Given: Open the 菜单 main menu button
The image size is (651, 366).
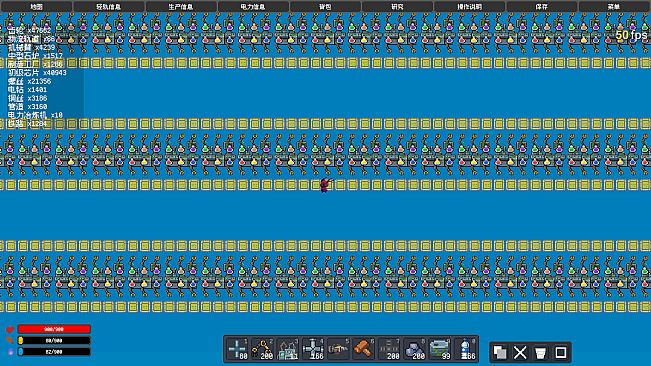Looking at the screenshot, I should tap(614, 6).
